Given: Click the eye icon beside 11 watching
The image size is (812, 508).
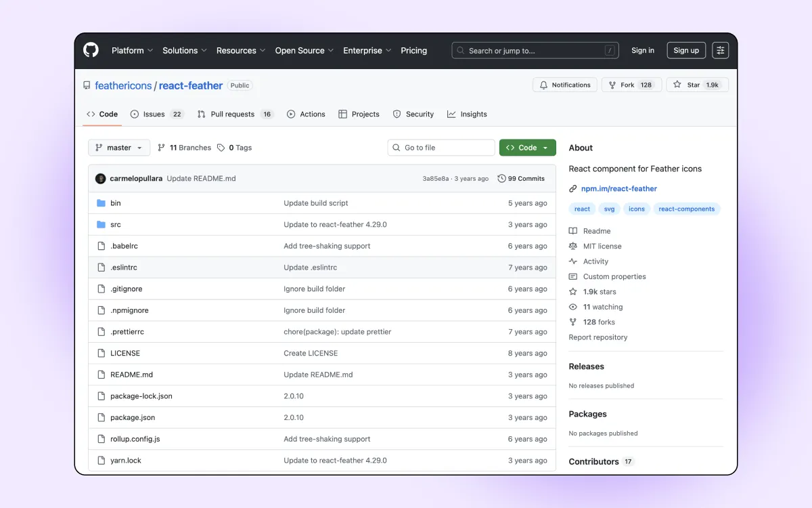Looking at the screenshot, I should [573, 306].
